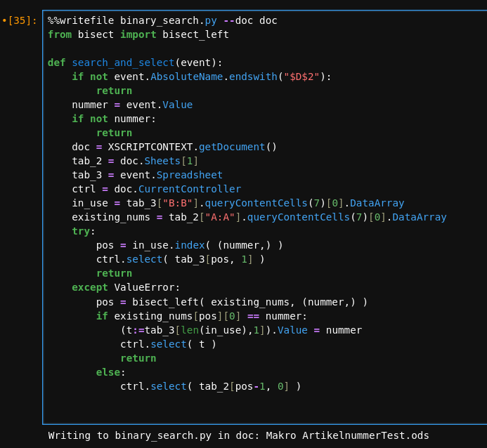The height and width of the screenshot is (448, 487).
Task: Click the in_use.index call line
Action: tap(189, 245)
